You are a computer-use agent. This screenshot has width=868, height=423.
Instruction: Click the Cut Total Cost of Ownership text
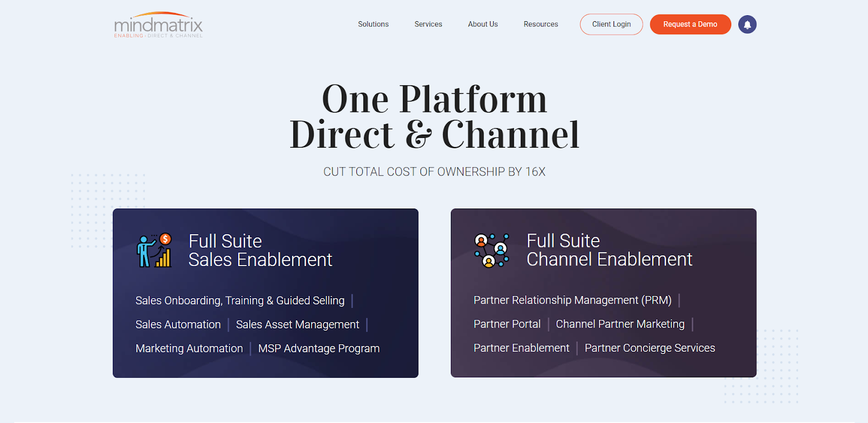click(434, 172)
